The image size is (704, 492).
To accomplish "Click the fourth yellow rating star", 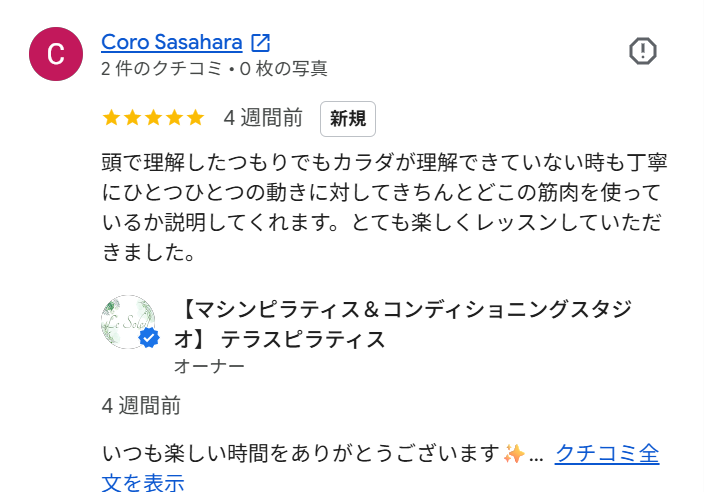I will click(x=174, y=118).
